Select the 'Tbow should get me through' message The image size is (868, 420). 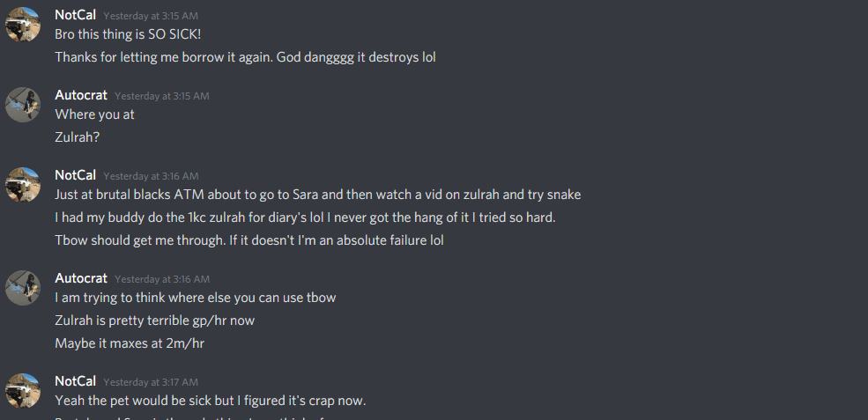pyautogui.click(x=249, y=240)
